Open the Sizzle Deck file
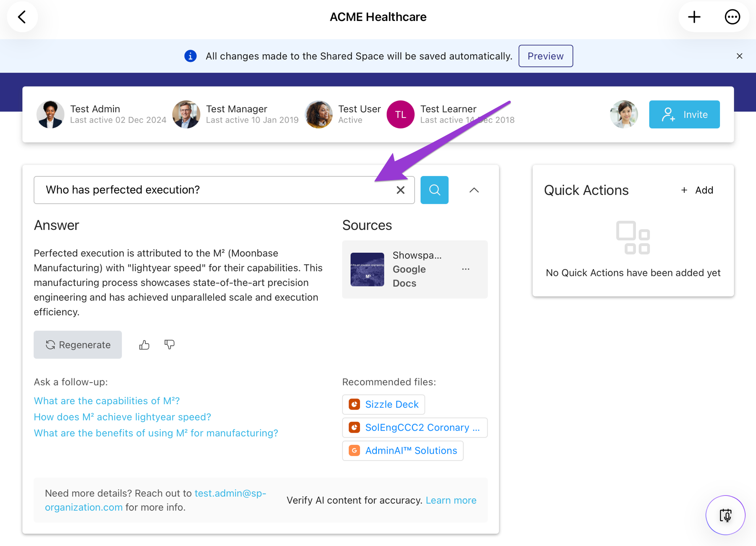 click(383, 404)
